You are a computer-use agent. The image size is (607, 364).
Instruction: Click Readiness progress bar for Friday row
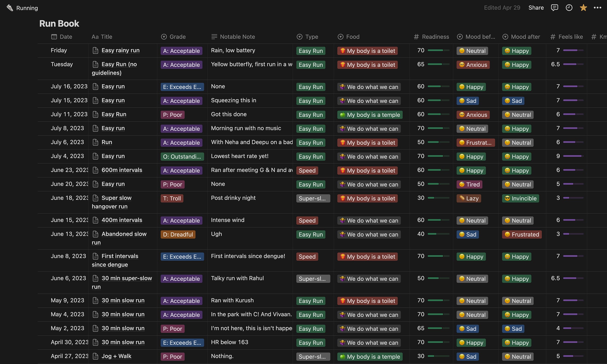point(438,50)
